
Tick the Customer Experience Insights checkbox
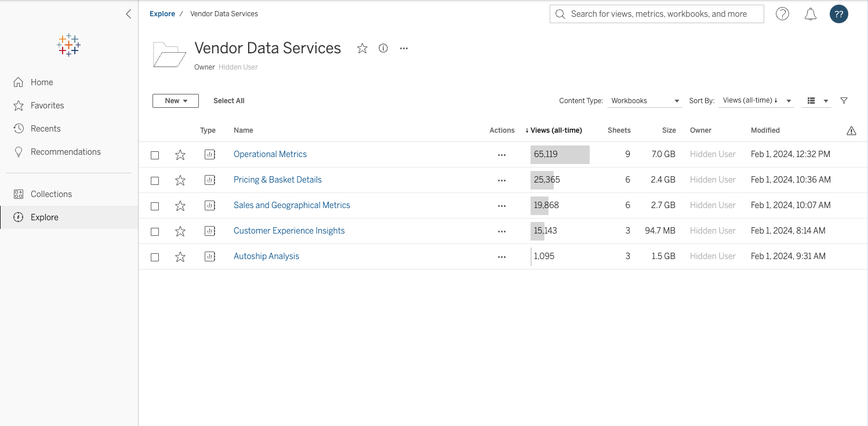155,232
